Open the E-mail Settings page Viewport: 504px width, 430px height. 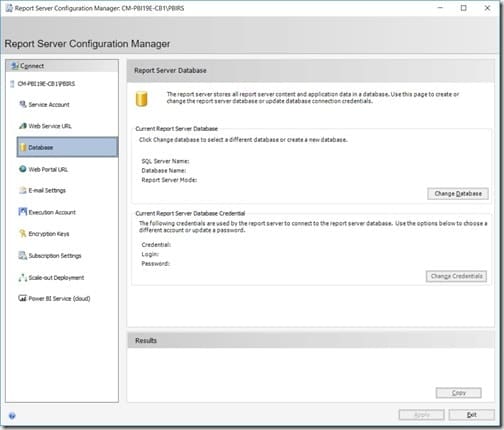point(47,191)
